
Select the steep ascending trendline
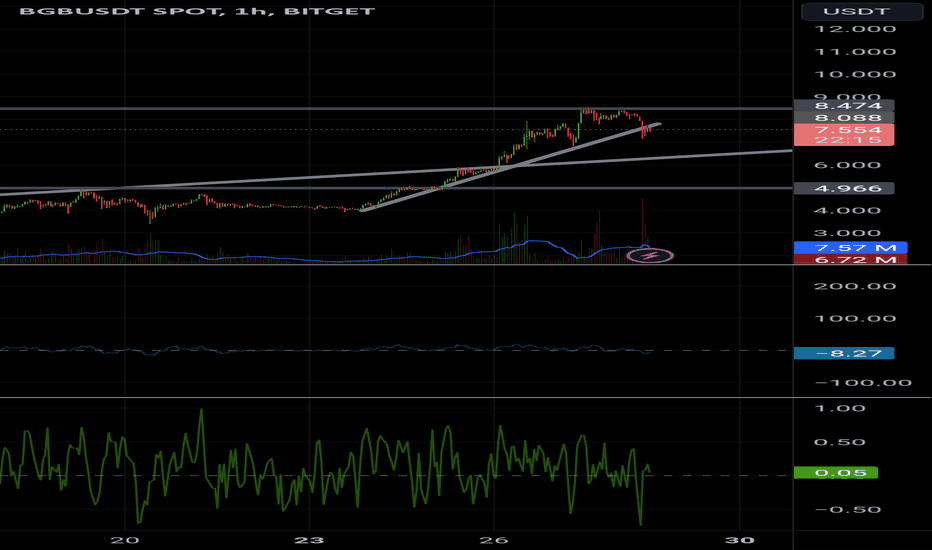point(511,167)
